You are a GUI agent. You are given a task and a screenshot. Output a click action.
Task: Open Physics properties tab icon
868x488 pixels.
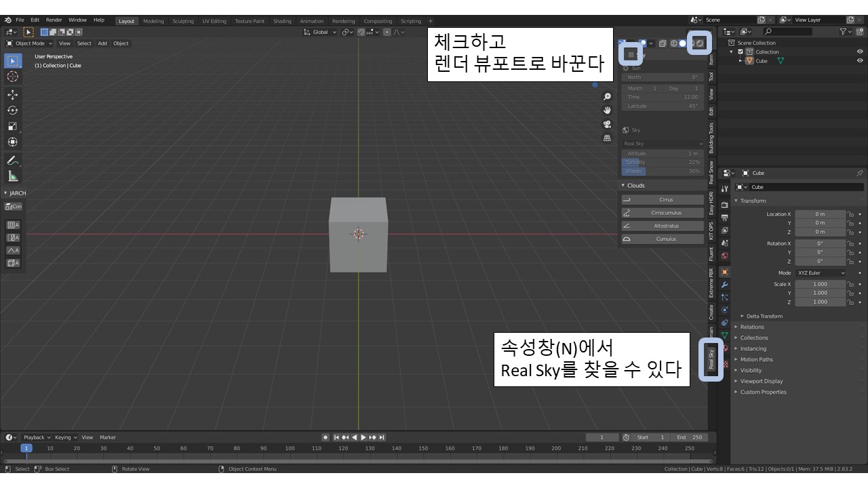click(x=724, y=310)
